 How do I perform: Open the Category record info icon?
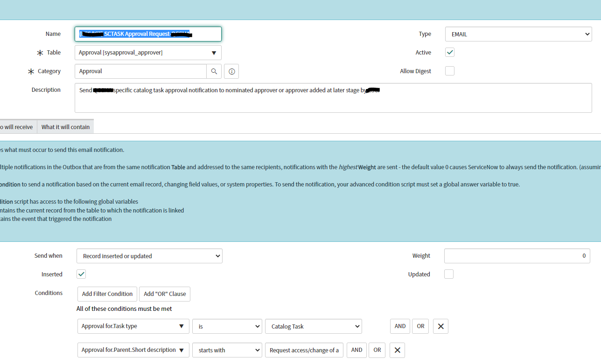231,71
